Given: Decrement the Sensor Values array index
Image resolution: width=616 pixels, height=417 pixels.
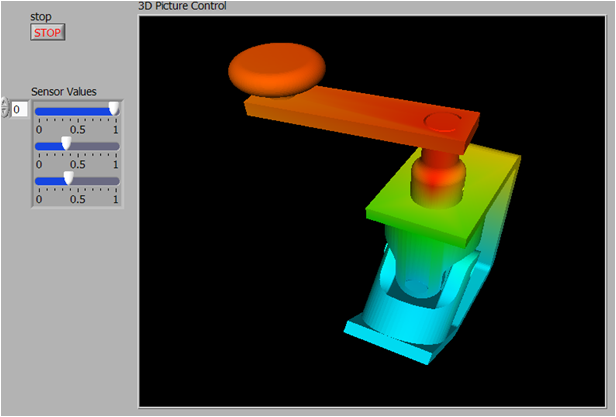Looking at the screenshot, I should [5, 112].
